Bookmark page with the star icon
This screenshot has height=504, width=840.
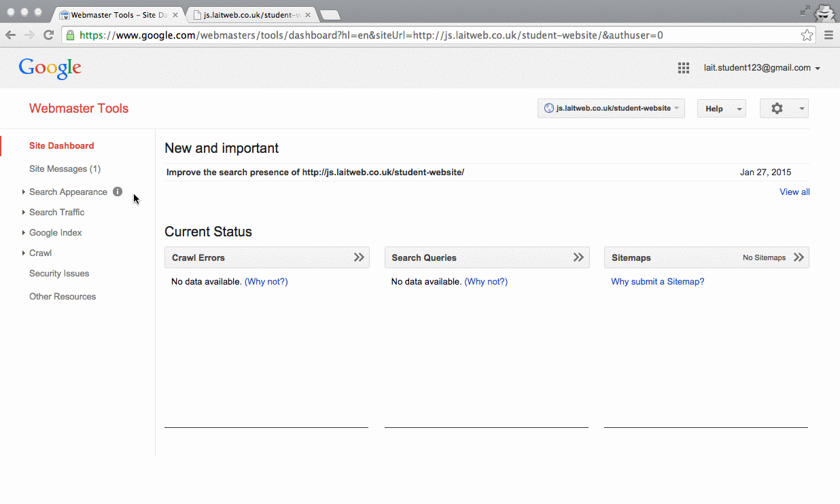807,35
